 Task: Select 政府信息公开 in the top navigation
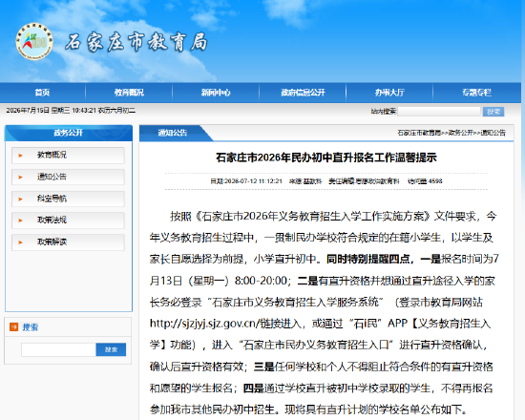pyautogui.click(x=303, y=93)
